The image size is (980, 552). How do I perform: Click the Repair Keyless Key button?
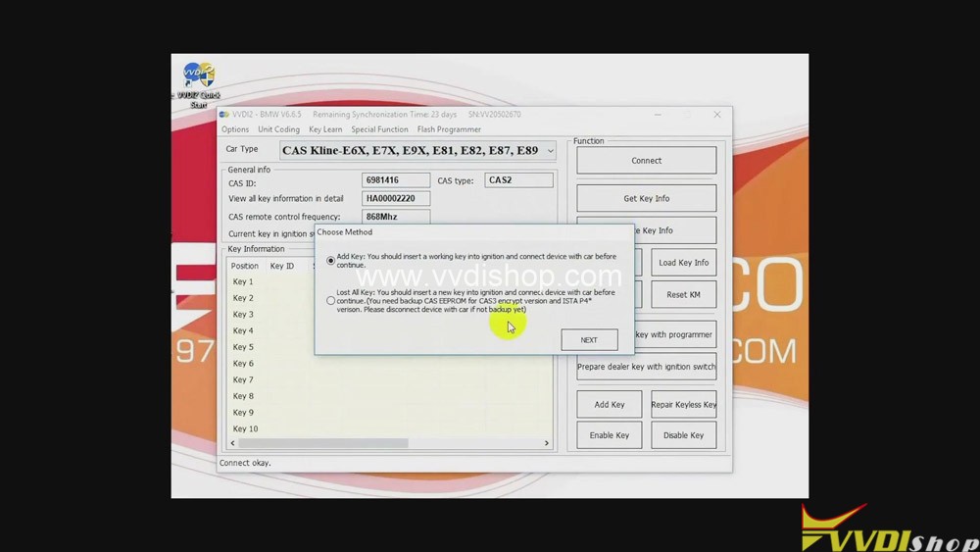point(683,405)
